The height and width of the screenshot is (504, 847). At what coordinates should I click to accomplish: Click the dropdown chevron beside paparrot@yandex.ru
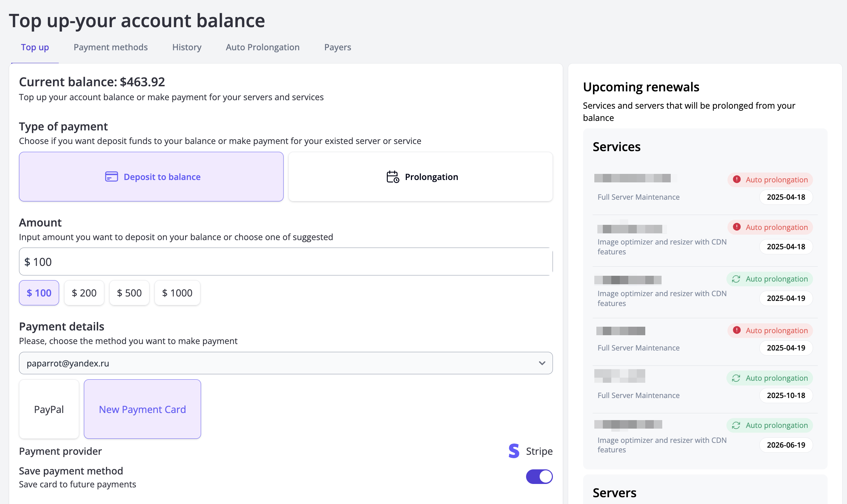[x=542, y=363]
